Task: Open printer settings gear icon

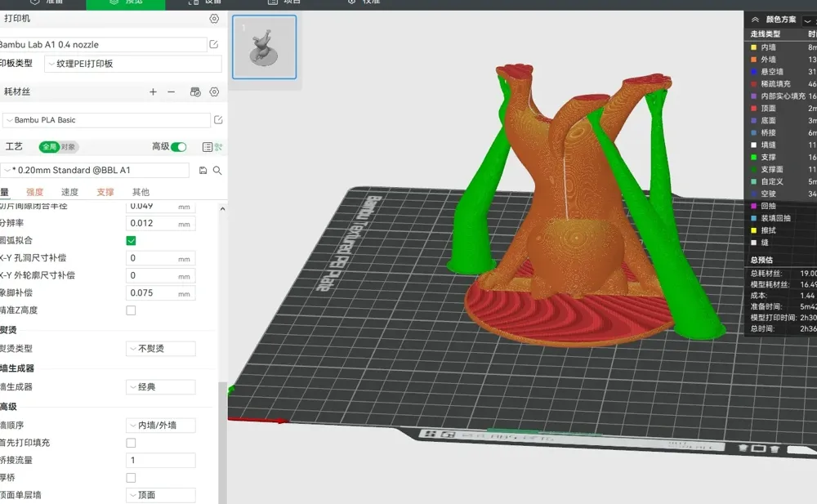Action: [214, 19]
